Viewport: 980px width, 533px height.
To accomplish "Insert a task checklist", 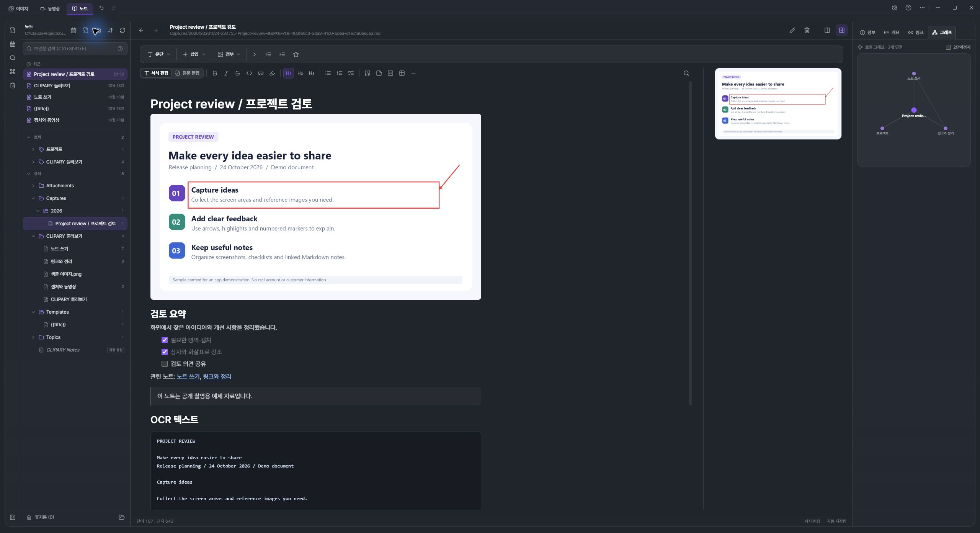I will point(351,73).
